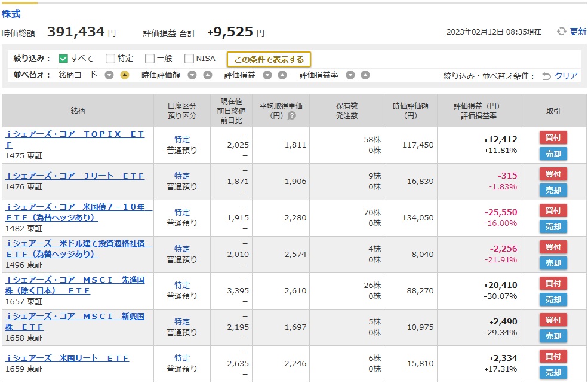Open the MSCI 先進国株 ETF link

[x=75, y=285]
